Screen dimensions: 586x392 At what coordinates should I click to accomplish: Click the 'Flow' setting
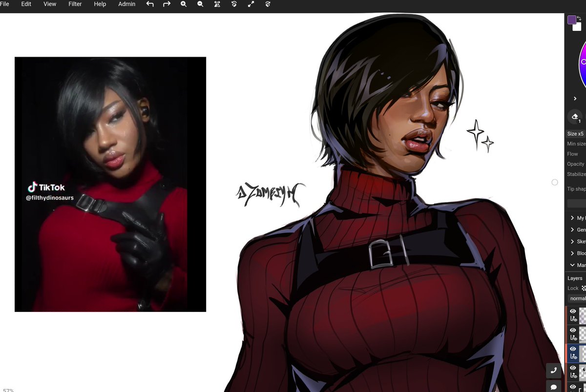click(x=573, y=154)
